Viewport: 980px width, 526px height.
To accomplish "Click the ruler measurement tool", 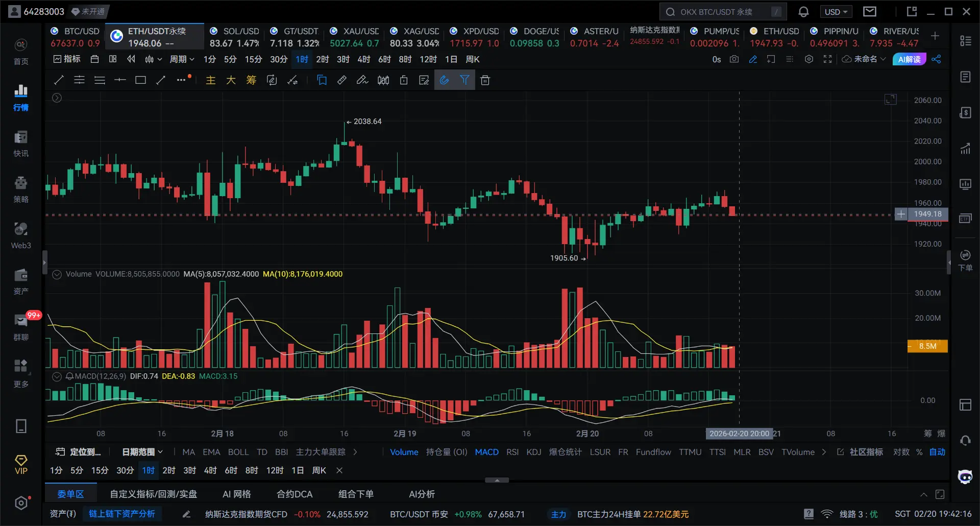I will (342, 80).
